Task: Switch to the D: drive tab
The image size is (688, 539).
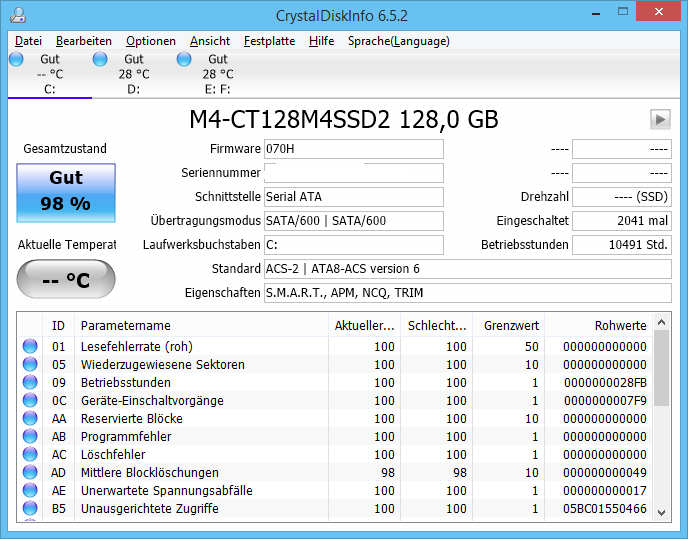Action: 134,74
